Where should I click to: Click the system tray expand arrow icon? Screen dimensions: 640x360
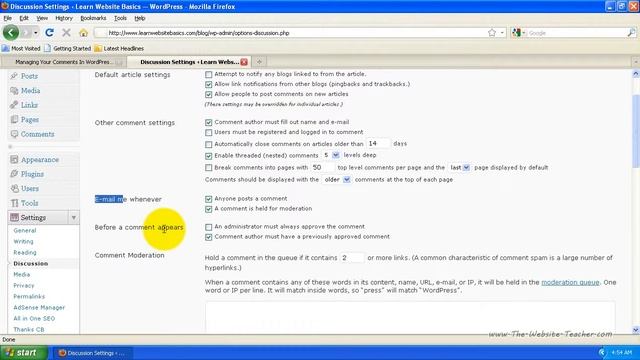[x=601, y=352]
